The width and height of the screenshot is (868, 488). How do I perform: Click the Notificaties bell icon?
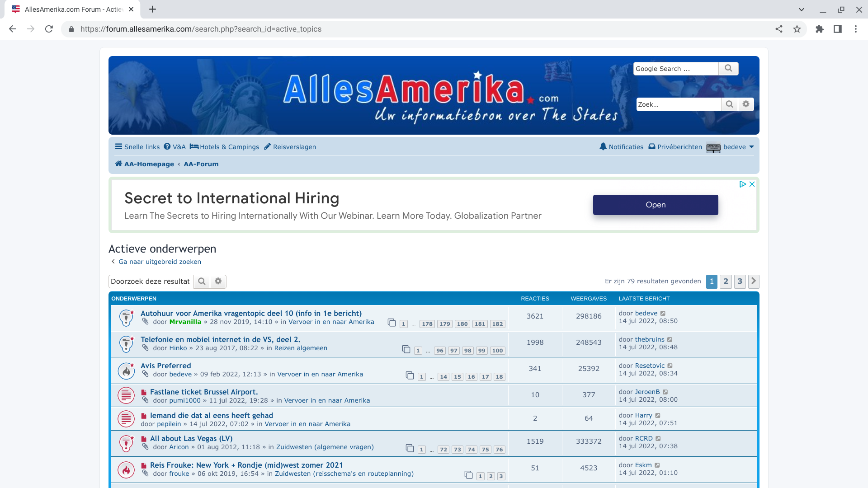603,147
